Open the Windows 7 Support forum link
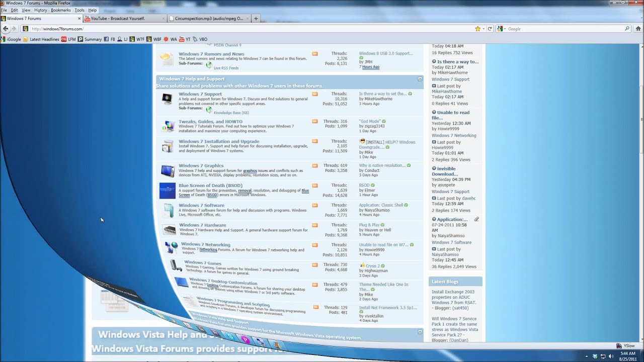644x362 pixels. 200,94
